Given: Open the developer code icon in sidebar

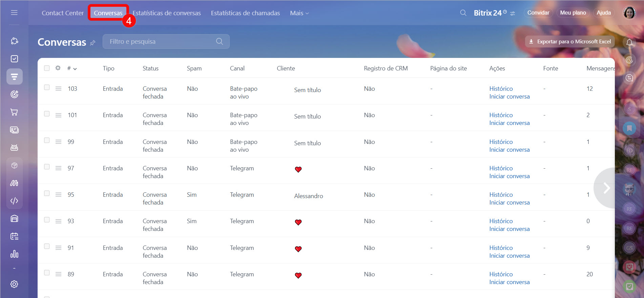Looking at the screenshot, I should click(14, 201).
